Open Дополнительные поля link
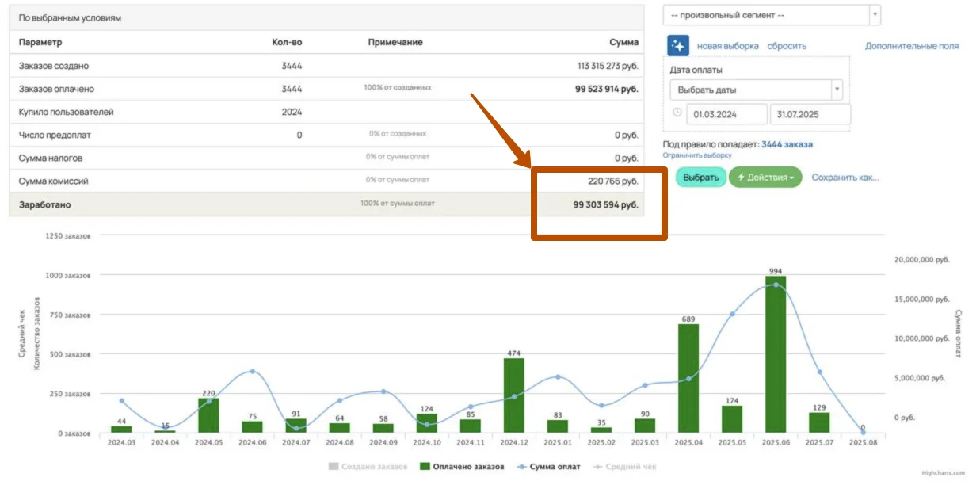This screenshot has width=980, height=485. tap(912, 46)
